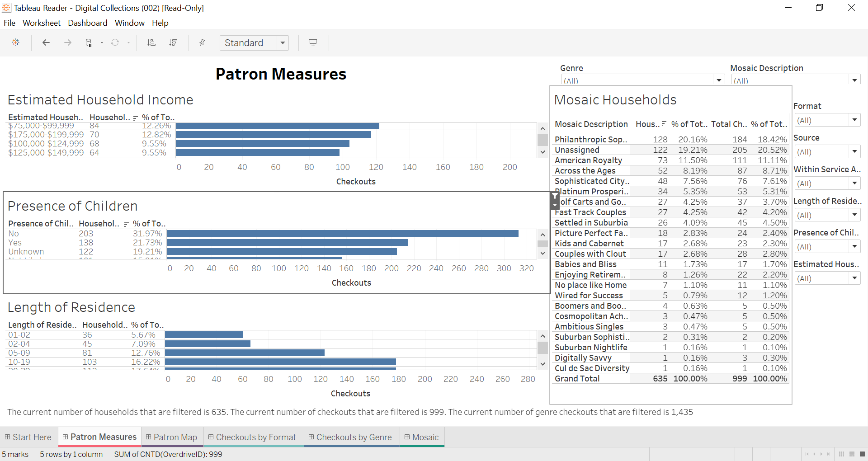Select the 'No' bar in Presence of Children

coord(343,233)
